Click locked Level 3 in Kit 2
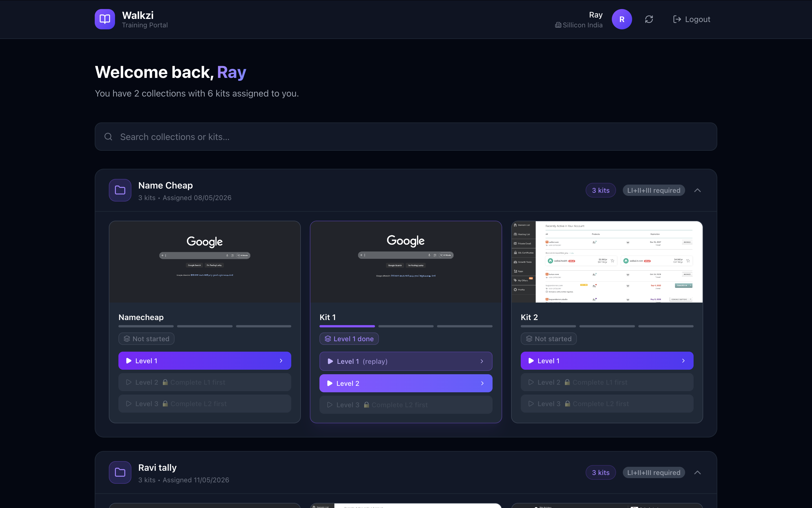Image resolution: width=812 pixels, height=508 pixels. 607,404
